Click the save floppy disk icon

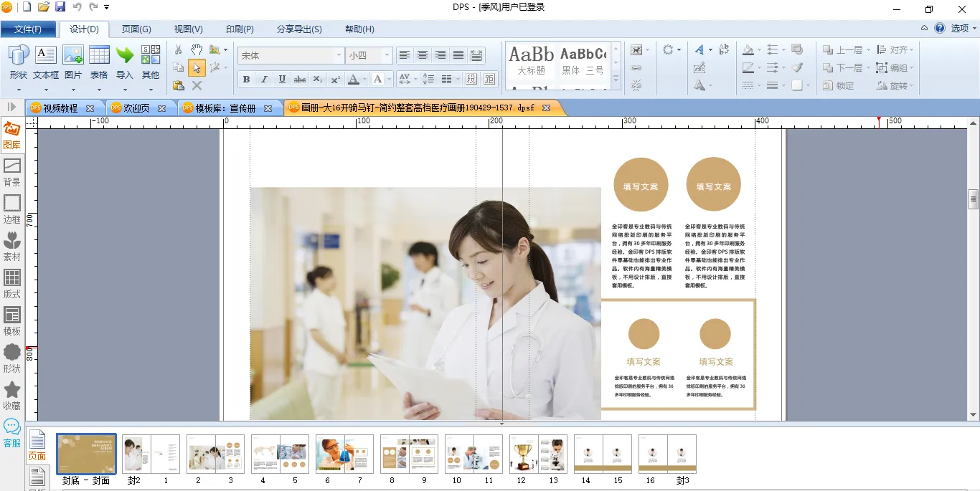coord(60,7)
